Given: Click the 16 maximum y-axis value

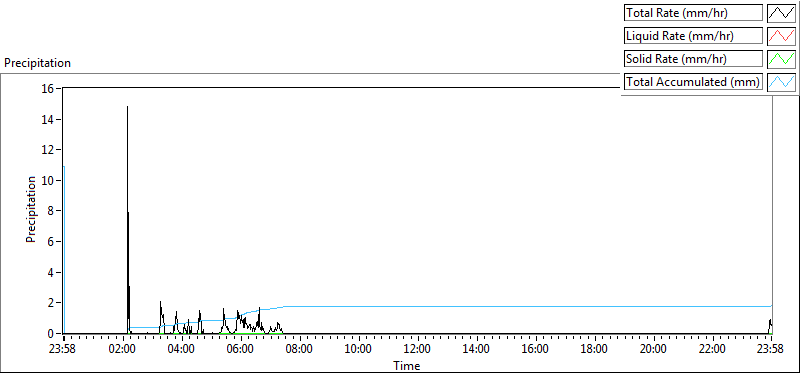Looking at the screenshot, I should tap(48, 88).
